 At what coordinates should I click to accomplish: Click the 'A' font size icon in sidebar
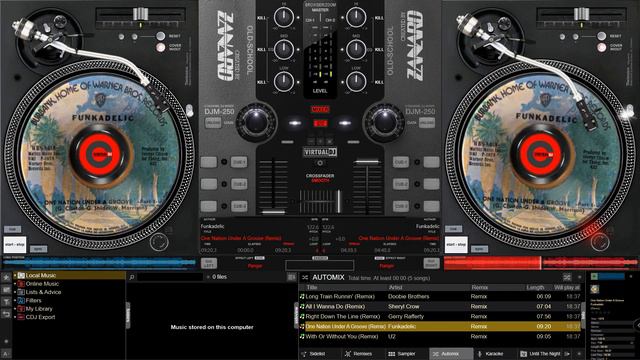click(x=6, y=354)
